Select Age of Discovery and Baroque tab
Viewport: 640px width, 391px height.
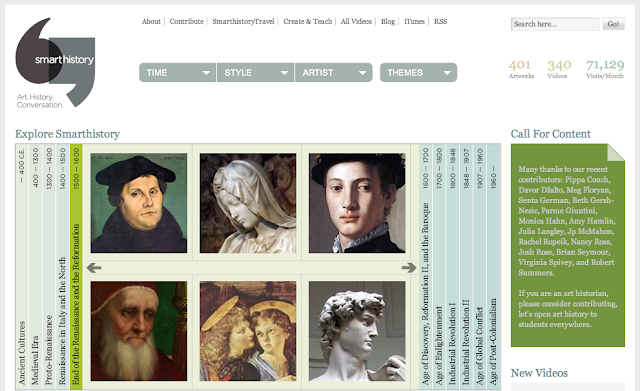coord(426,266)
